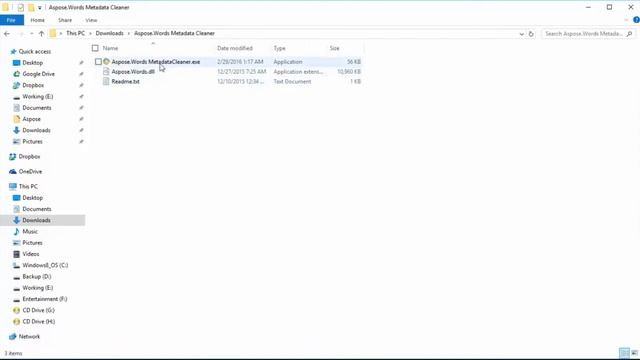The image size is (640, 360).
Task: Click 'Application' type cell of exe
Action: (288, 62)
